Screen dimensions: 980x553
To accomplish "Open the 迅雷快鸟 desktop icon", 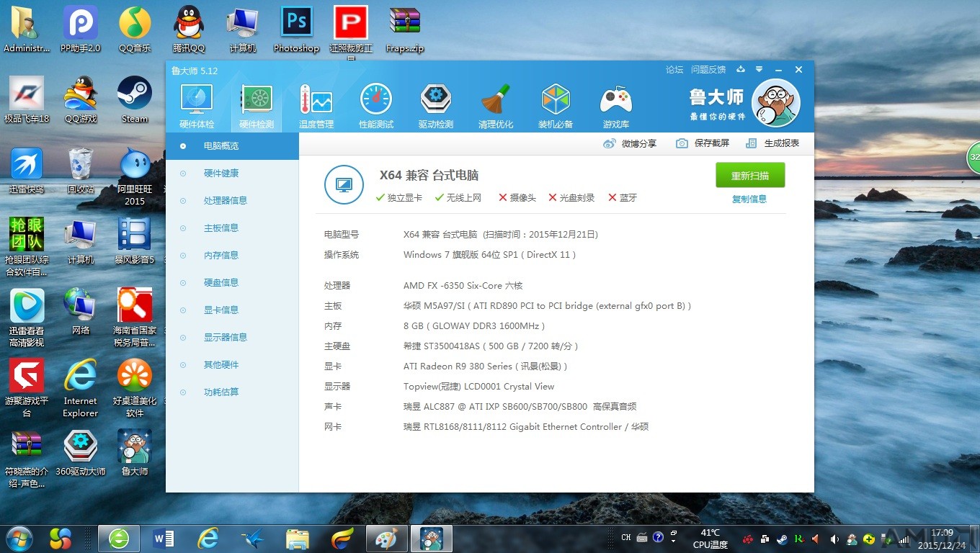I will 27,171.
